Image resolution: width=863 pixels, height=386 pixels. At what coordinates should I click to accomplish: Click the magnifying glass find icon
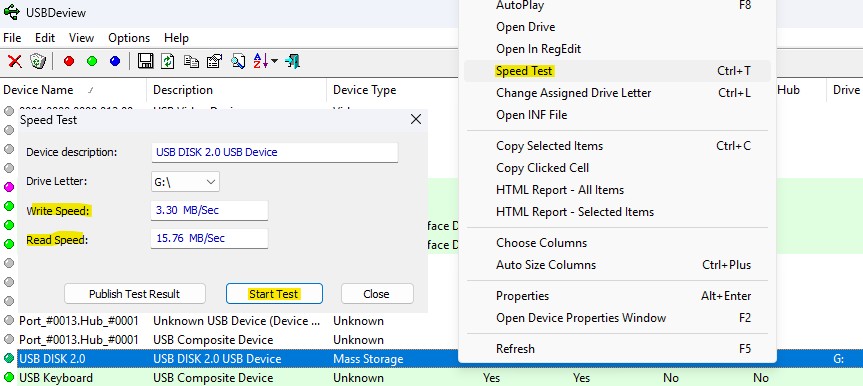(238, 61)
